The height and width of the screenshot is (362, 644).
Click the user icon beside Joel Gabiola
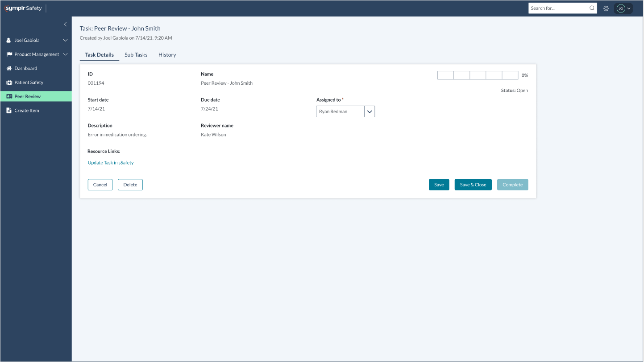coord(9,40)
